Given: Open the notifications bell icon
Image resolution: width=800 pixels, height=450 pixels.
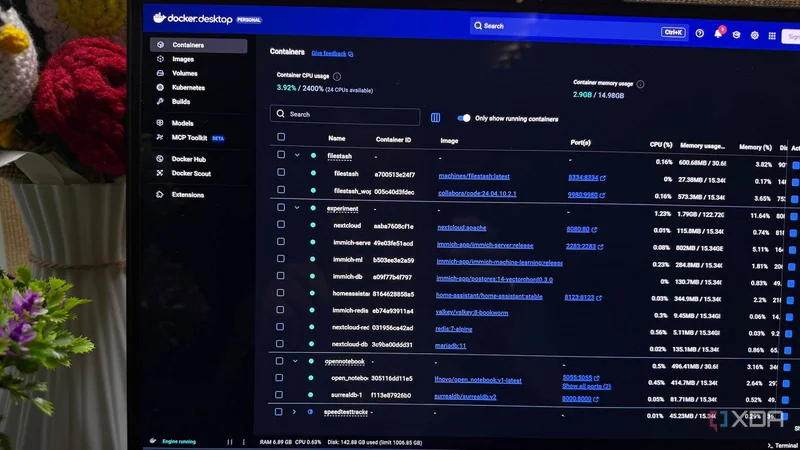Looking at the screenshot, I should tap(718, 34).
